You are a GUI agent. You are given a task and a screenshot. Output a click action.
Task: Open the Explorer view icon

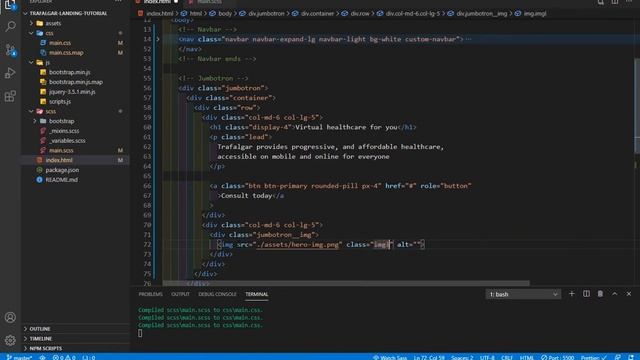(10, 5)
